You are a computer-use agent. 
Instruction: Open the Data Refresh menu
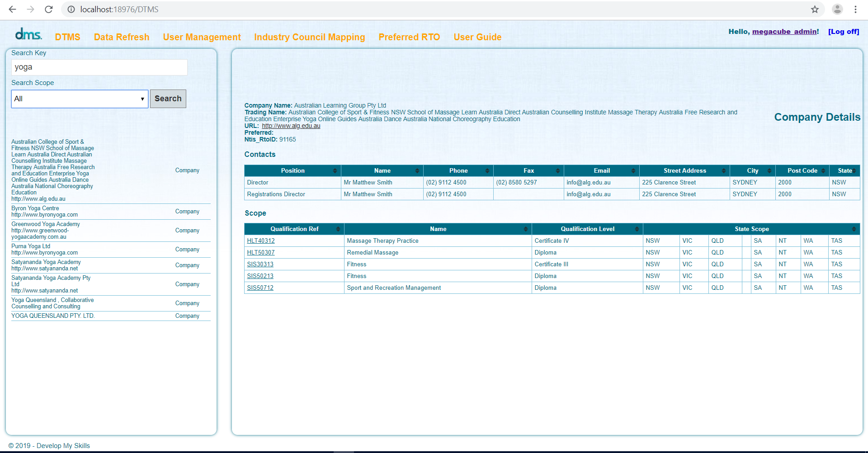point(122,37)
